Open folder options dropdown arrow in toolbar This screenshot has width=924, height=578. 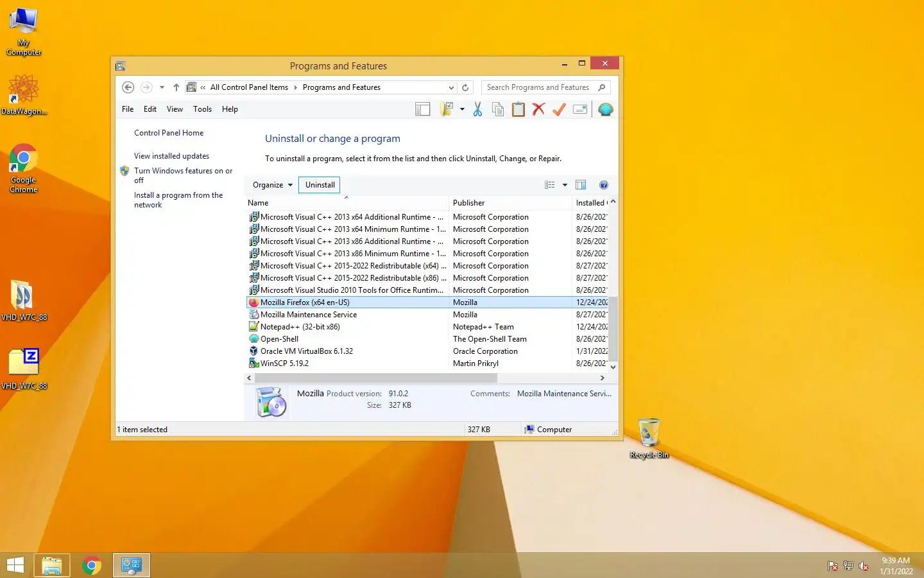point(462,109)
